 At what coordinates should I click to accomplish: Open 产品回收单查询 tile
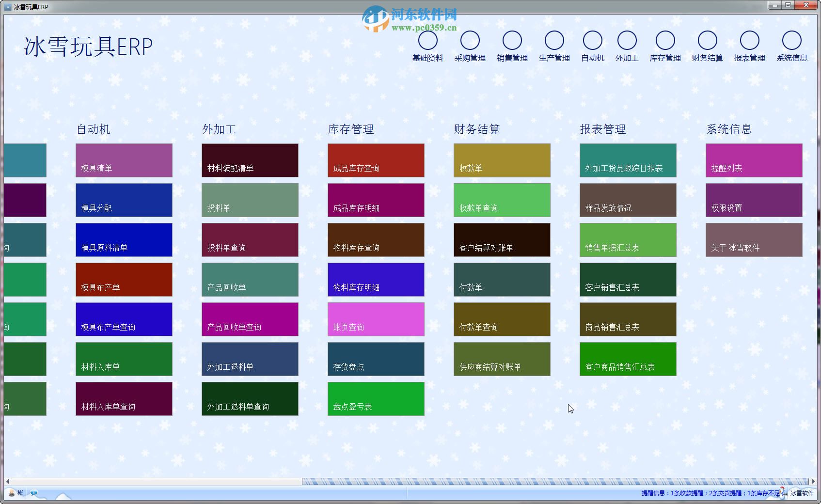[250, 319]
